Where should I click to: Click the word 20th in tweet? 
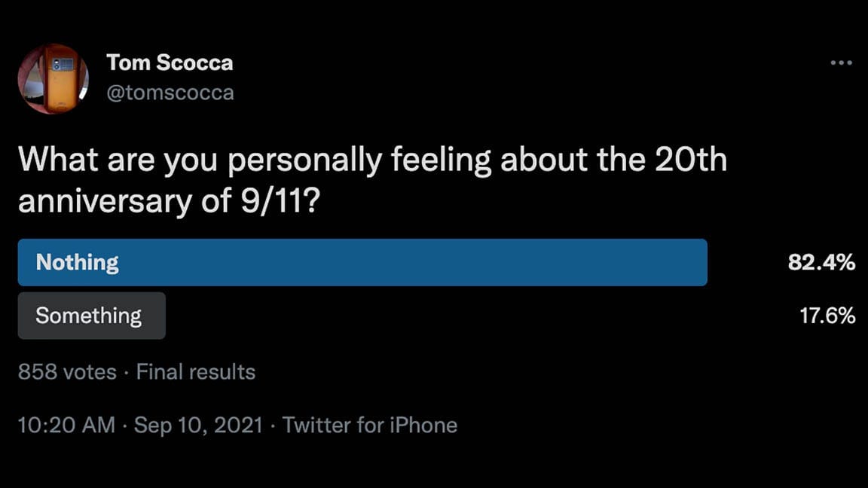click(690, 160)
